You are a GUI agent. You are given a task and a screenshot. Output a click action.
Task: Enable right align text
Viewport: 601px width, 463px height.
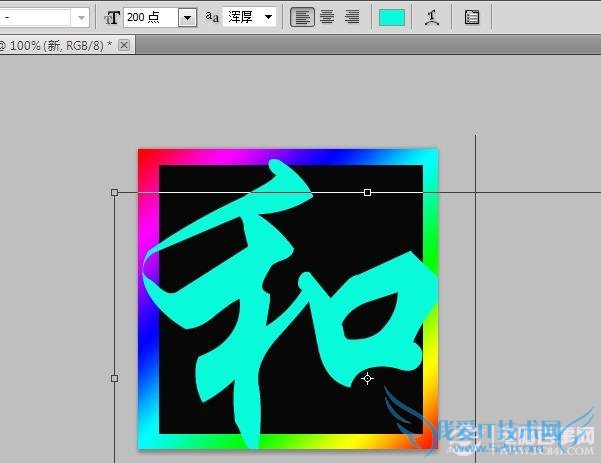click(351, 17)
